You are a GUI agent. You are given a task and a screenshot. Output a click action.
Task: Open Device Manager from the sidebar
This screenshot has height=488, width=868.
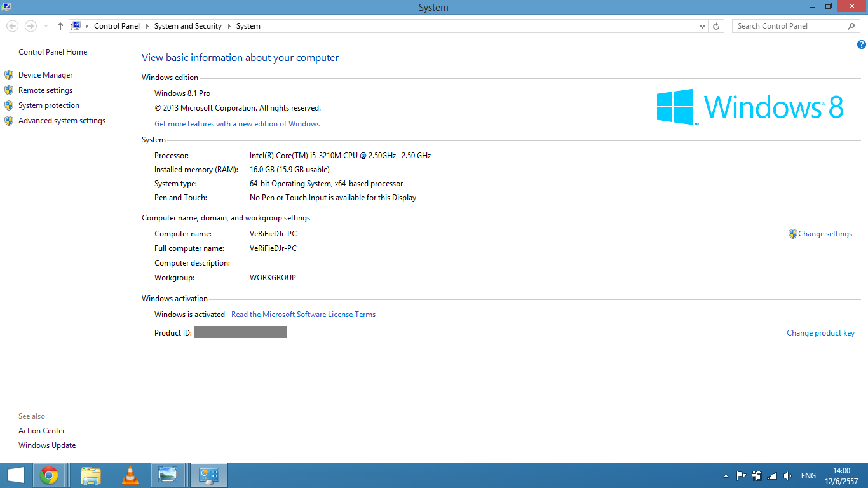(45, 75)
